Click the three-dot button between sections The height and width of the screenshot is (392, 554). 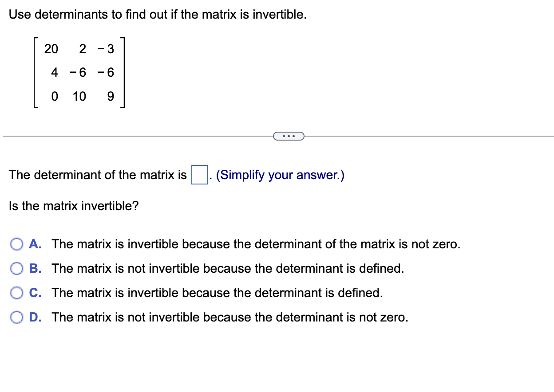pyautogui.click(x=289, y=136)
